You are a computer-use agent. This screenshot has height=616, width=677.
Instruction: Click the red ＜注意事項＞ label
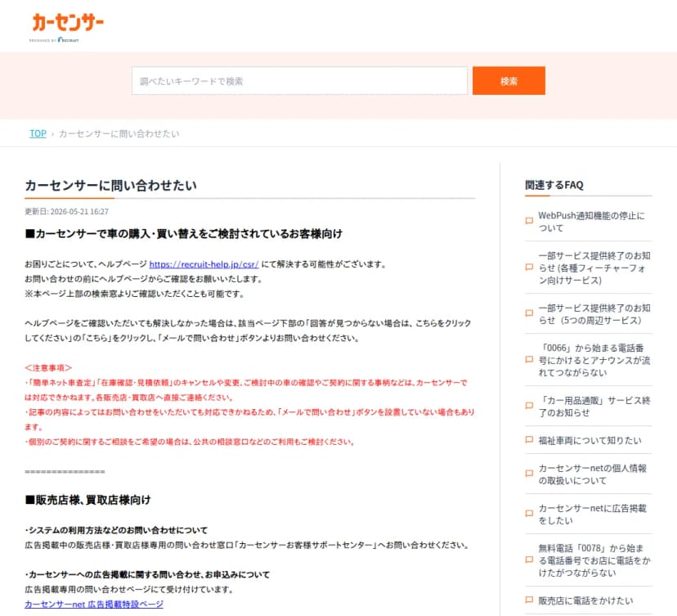pos(48,367)
